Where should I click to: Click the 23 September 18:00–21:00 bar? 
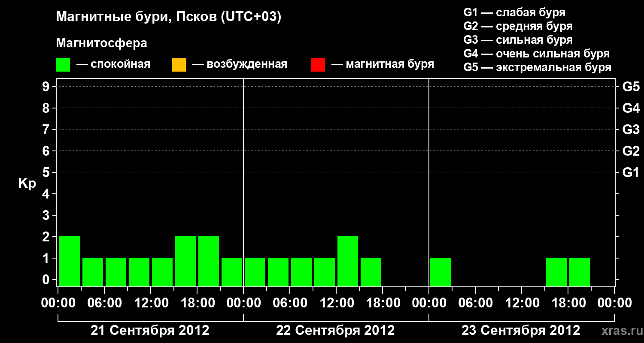coord(580,272)
